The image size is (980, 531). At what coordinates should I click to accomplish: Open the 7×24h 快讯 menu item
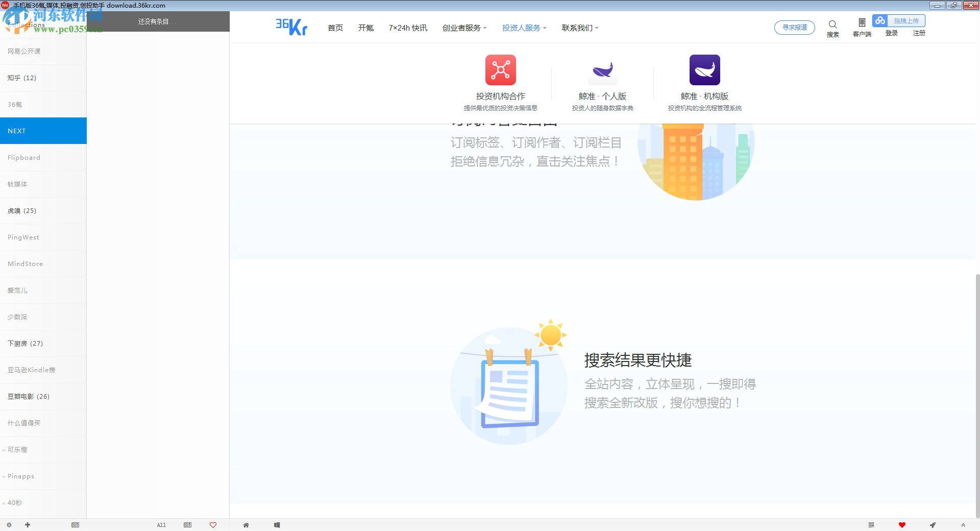click(x=408, y=28)
